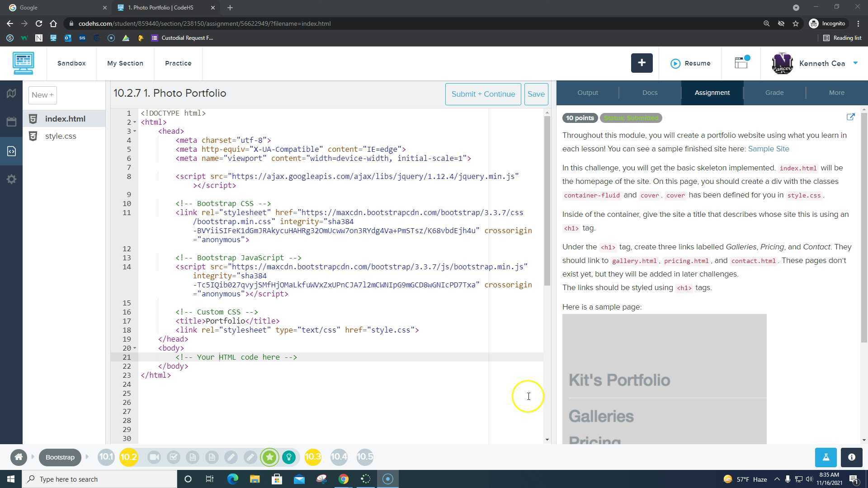Open the calendar icon in left sidebar
The width and height of the screenshot is (868, 488).
pyautogui.click(x=12, y=122)
